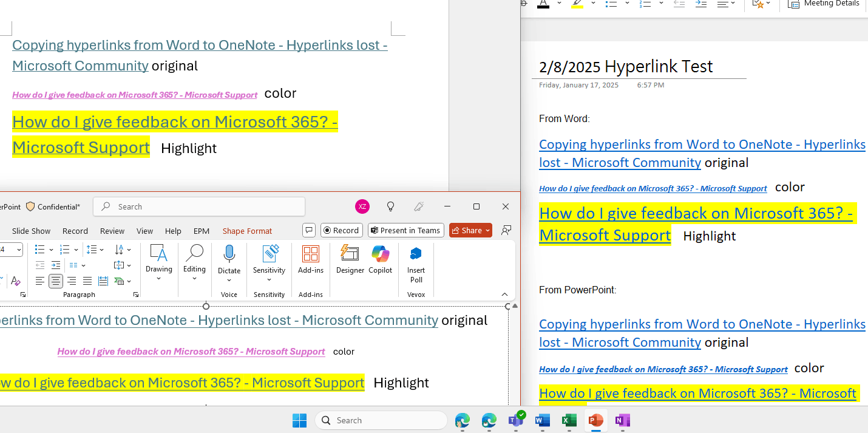Open Copilot in PowerPoint ribbon
Screen dimensions: 868x433
tap(381, 259)
